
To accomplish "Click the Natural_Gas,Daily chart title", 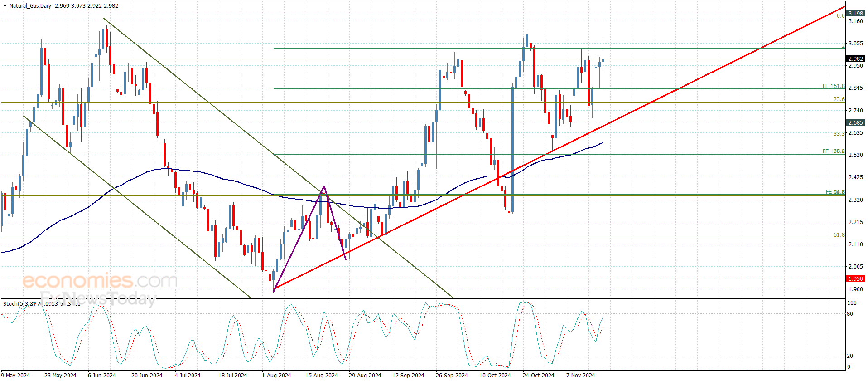I will (30, 6).
